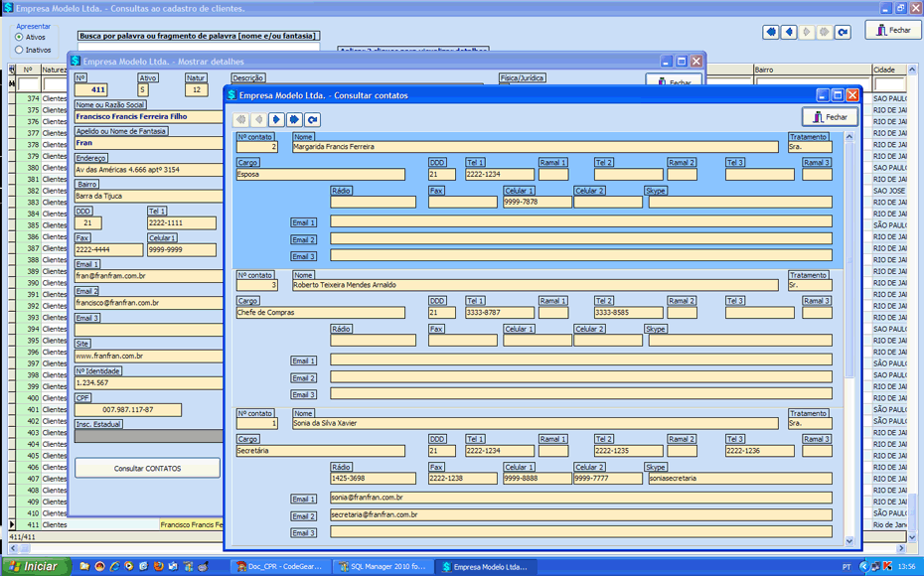Click the Nome field showing Roberto Teixeira Mendes Arnaldo
The image size is (924, 576).
point(536,285)
